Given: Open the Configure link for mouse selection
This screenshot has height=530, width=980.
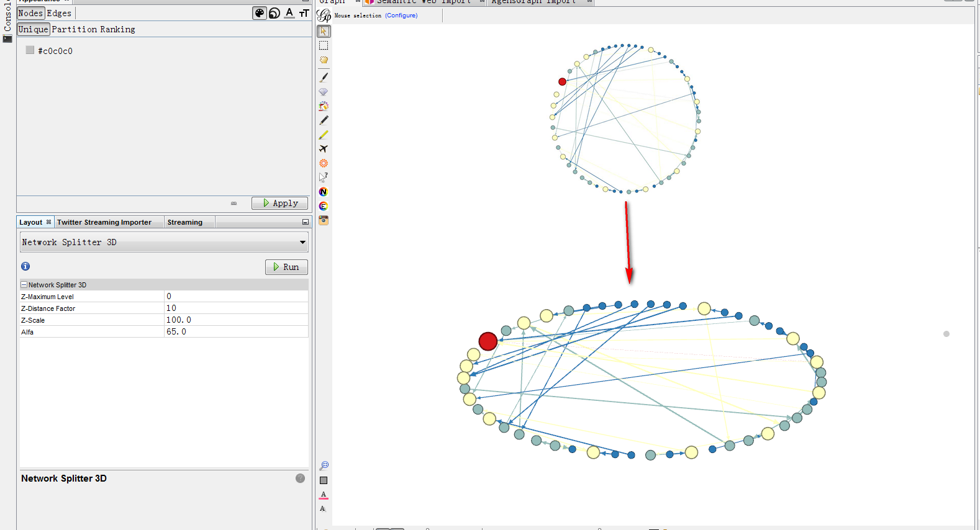Looking at the screenshot, I should tap(401, 16).
